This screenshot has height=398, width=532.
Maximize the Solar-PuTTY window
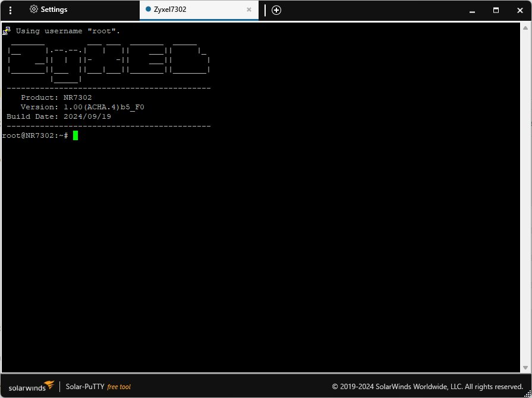tap(496, 10)
